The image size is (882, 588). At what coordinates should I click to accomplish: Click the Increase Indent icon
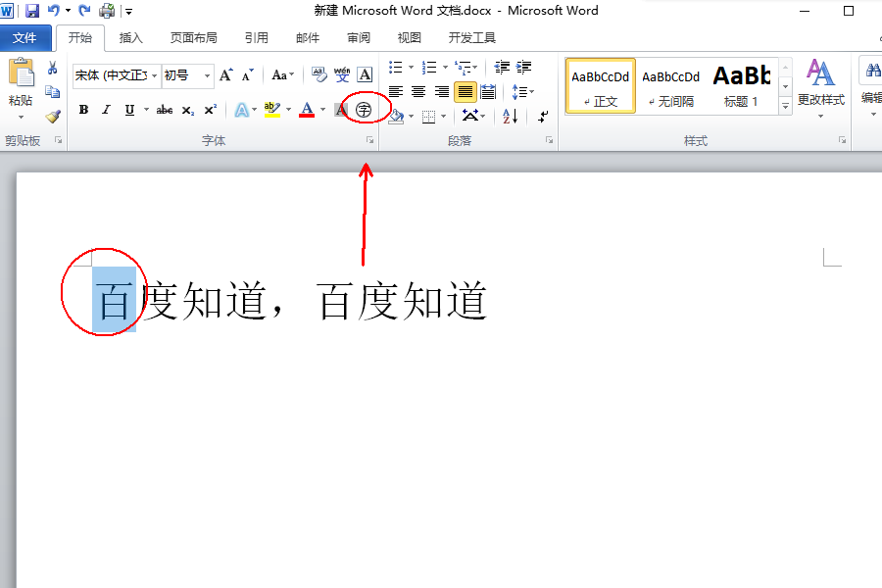[523, 68]
